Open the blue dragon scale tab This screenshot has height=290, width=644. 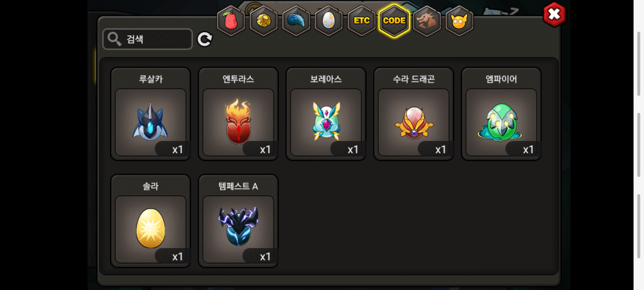pos(296,21)
